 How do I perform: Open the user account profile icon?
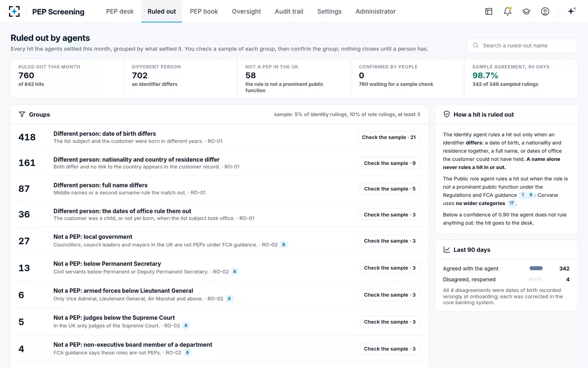coord(545,11)
